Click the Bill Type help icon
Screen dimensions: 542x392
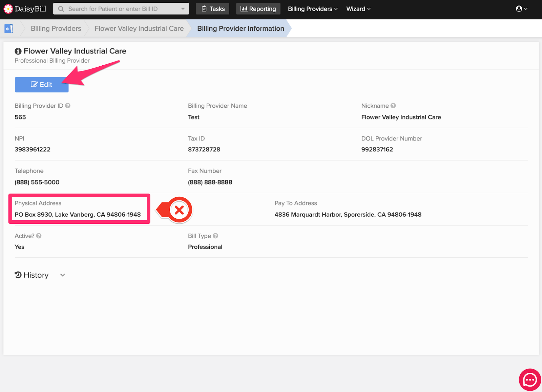click(x=215, y=236)
